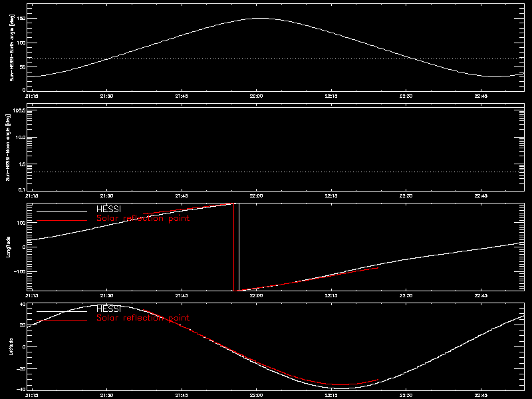532x399 pixels.
Task: Select the Longitude axis title
Action: point(9,247)
